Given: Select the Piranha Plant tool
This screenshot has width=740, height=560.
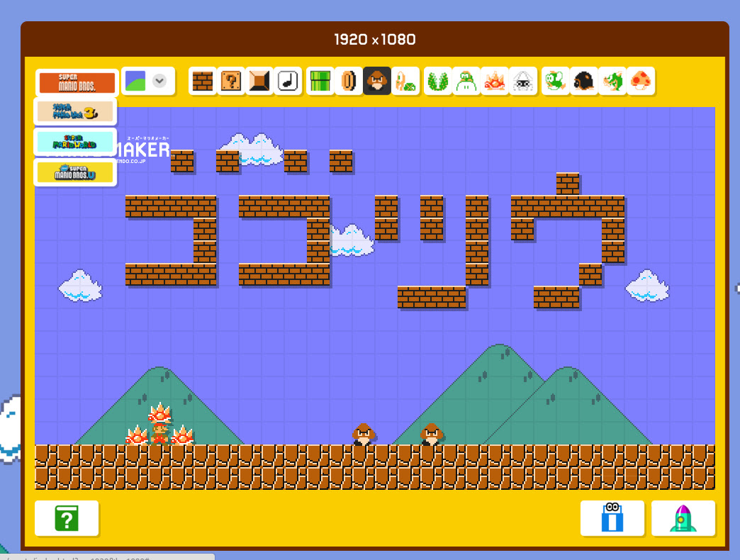Looking at the screenshot, I should (x=437, y=81).
